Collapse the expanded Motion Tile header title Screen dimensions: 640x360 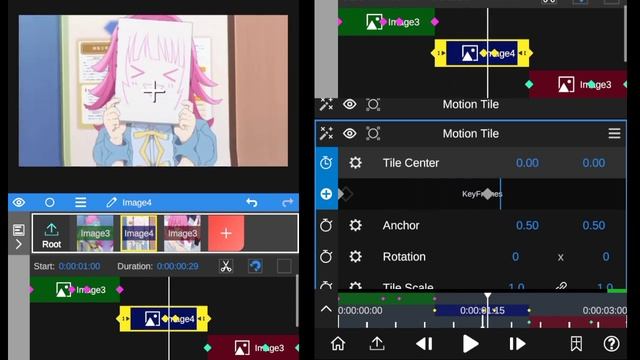tap(471, 133)
